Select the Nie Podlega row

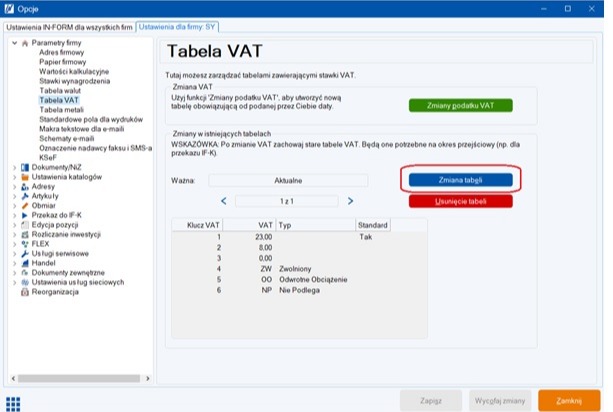299,290
